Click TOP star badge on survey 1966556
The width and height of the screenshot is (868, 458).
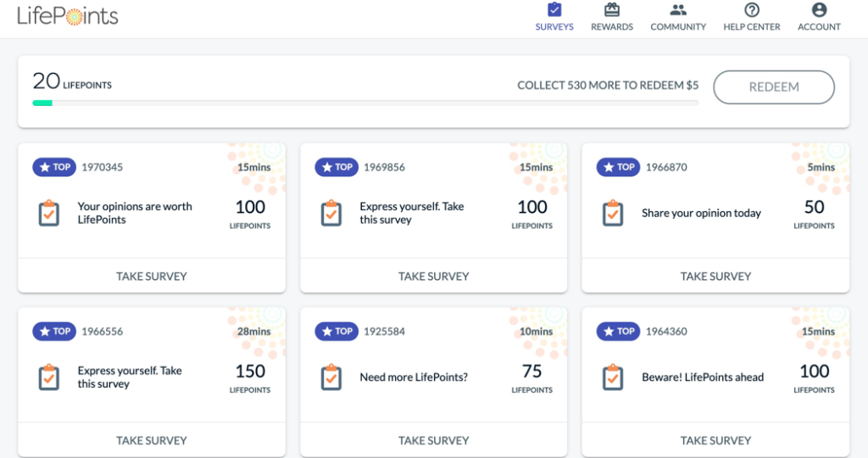pyautogui.click(x=54, y=332)
